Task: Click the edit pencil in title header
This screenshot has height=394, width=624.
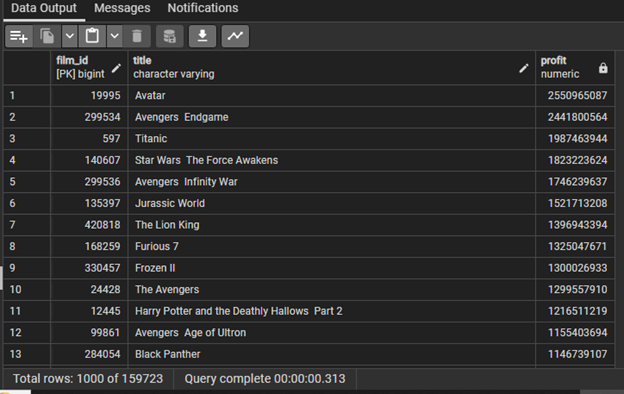Action: [x=524, y=68]
